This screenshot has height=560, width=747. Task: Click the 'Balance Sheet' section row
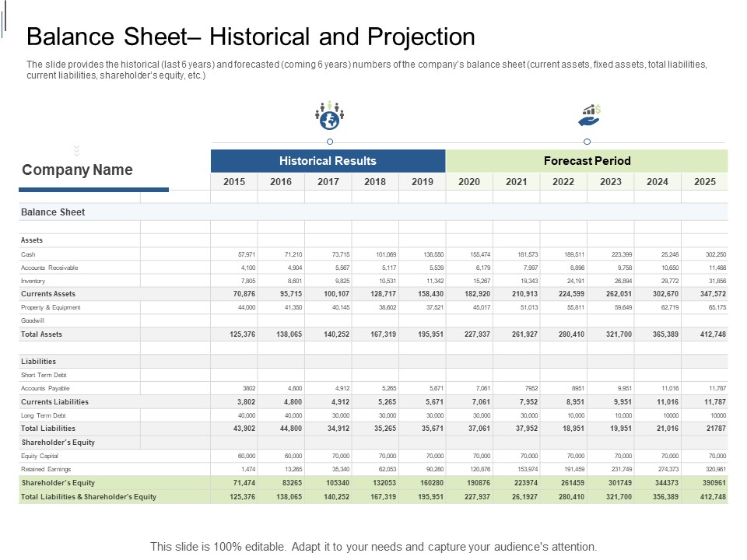(373, 212)
